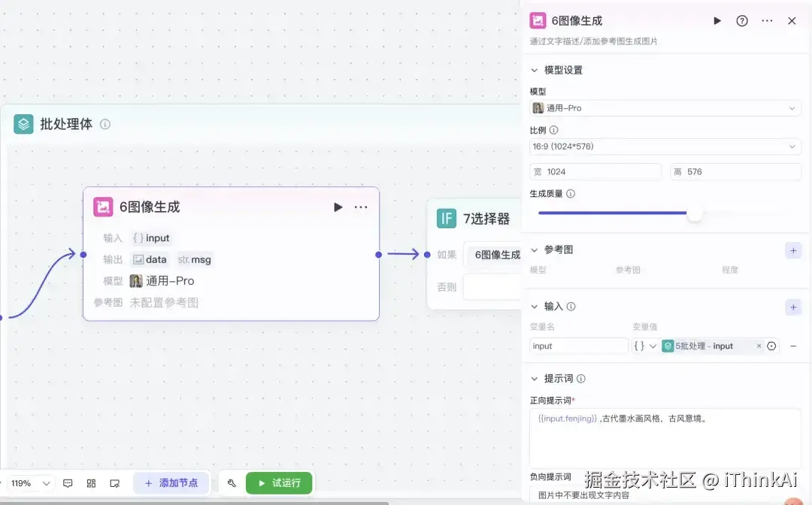Run the 6图像生成 node from side panel
The image size is (812, 505).
tap(717, 21)
